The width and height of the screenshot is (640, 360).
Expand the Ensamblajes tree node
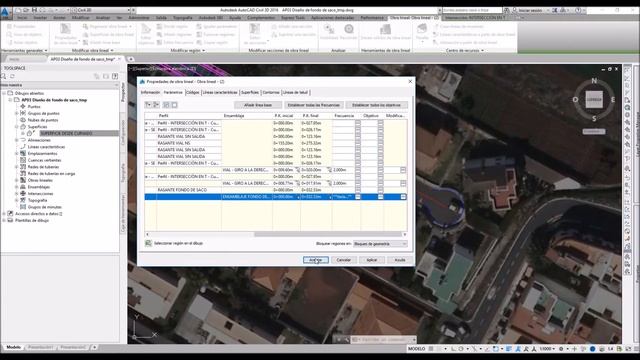coord(17,187)
